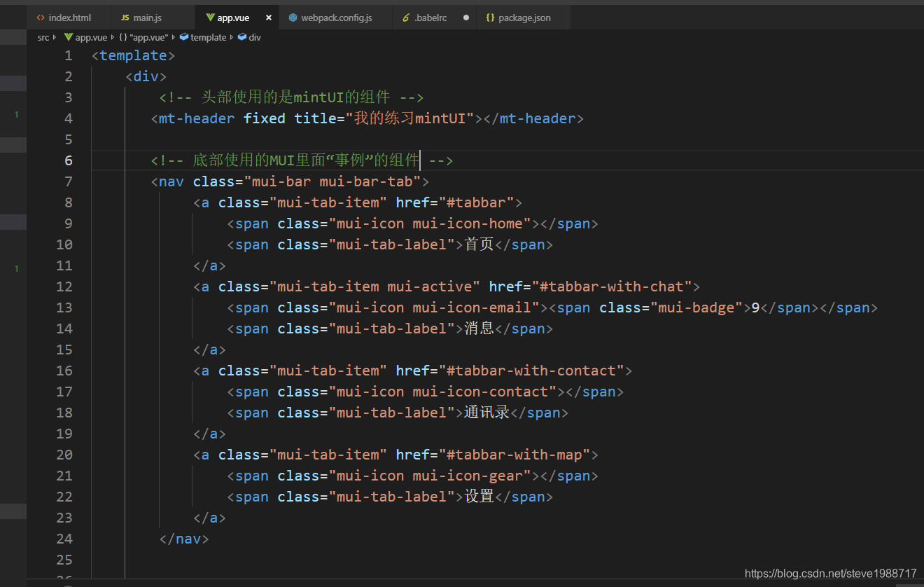The width and height of the screenshot is (924, 587).
Task: Click app.vue file in breadcrumb path
Action: [91, 37]
